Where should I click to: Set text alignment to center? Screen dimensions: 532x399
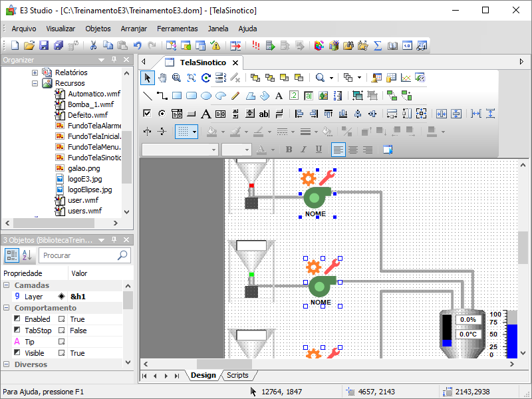click(x=353, y=150)
